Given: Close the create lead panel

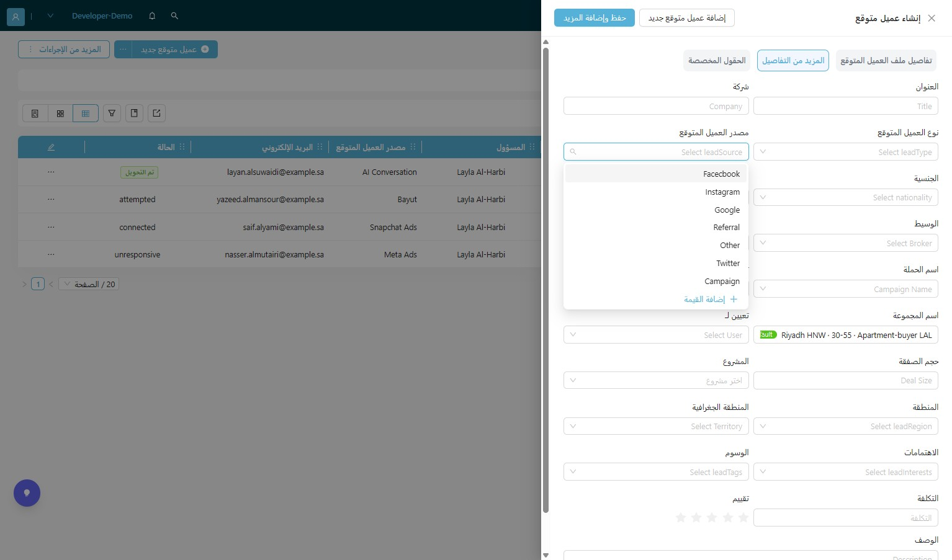Looking at the screenshot, I should coord(932,18).
